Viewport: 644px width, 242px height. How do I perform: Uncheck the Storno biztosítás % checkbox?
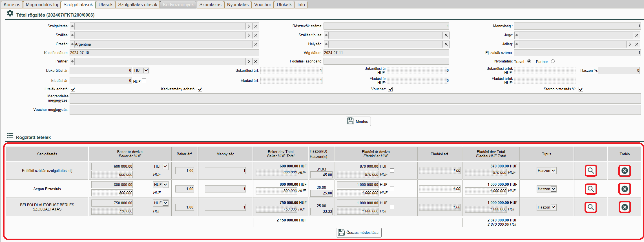pyautogui.click(x=581, y=89)
